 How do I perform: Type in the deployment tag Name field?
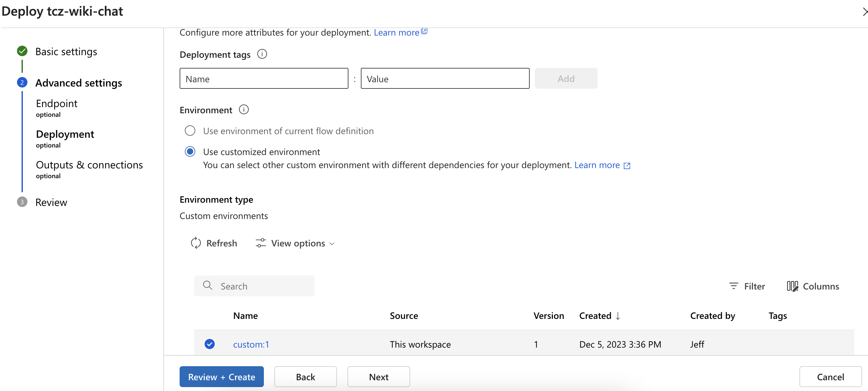[264, 78]
